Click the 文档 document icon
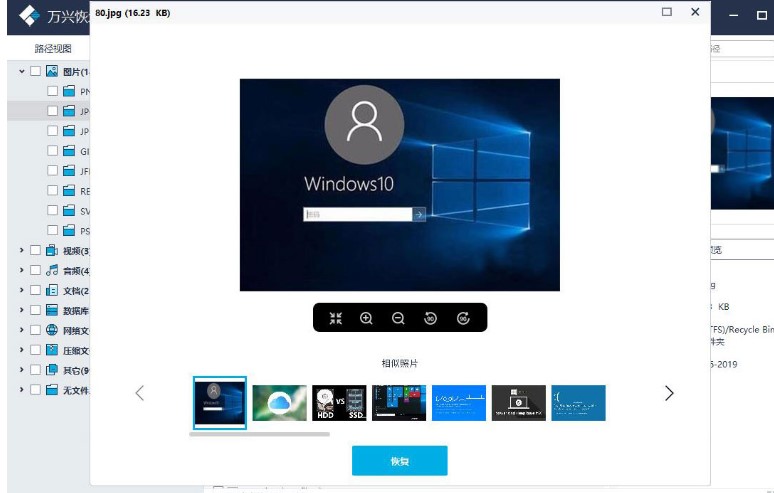Viewport: 774px width, 493px height. point(52,290)
